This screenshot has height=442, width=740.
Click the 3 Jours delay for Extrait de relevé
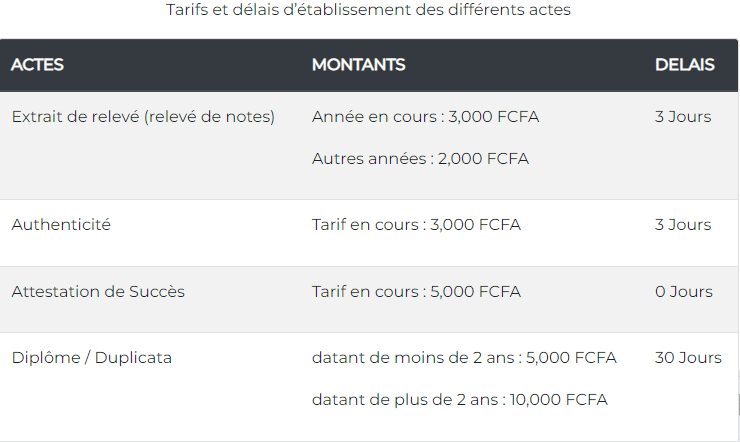683,117
